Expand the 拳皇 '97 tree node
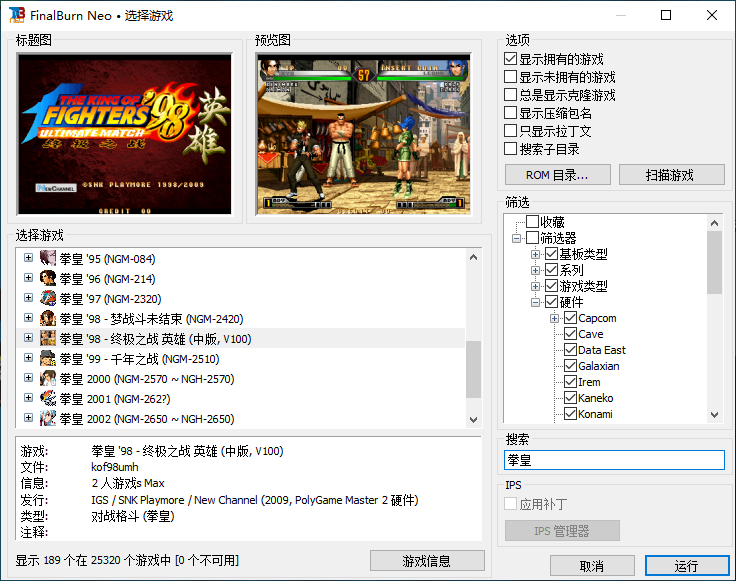The image size is (736, 581). tap(29, 298)
